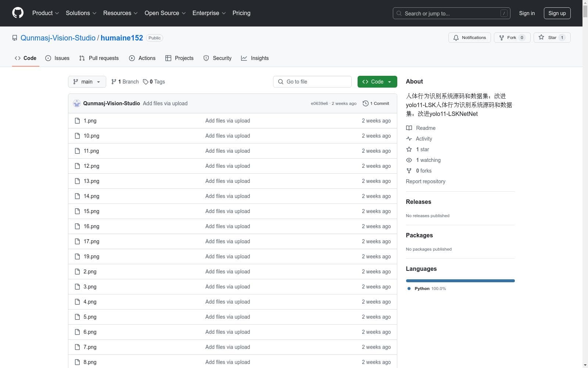Click the eye icon next to watching
Viewport: 588px width, 368px height.
pos(409,160)
